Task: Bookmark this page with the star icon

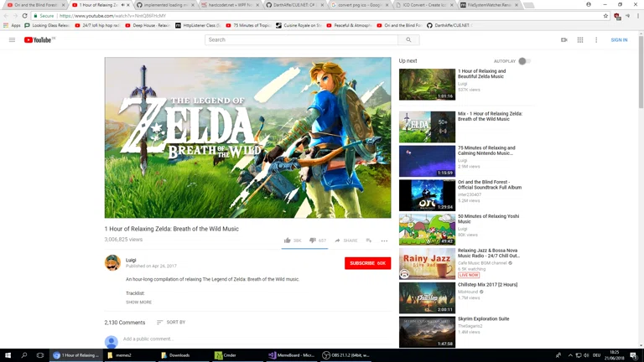Action: (x=605, y=15)
